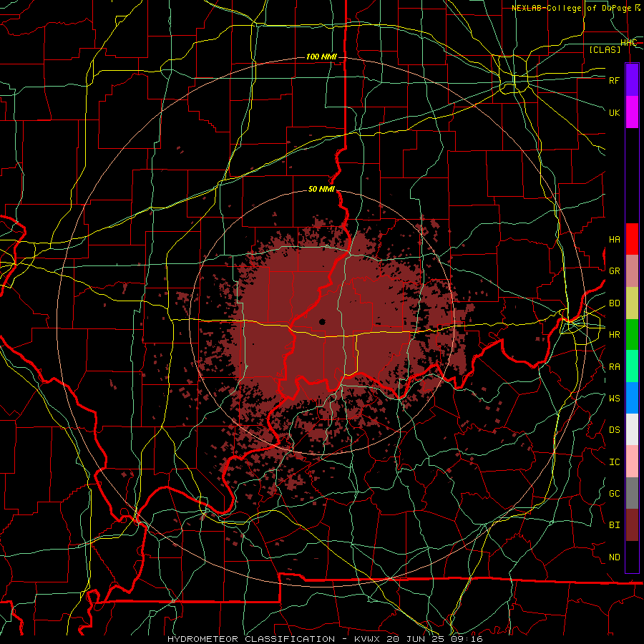Image resolution: width=644 pixels, height=644 pixels.
Task: Click the GR pink-brown legend swatch
Action: (632, 270)
